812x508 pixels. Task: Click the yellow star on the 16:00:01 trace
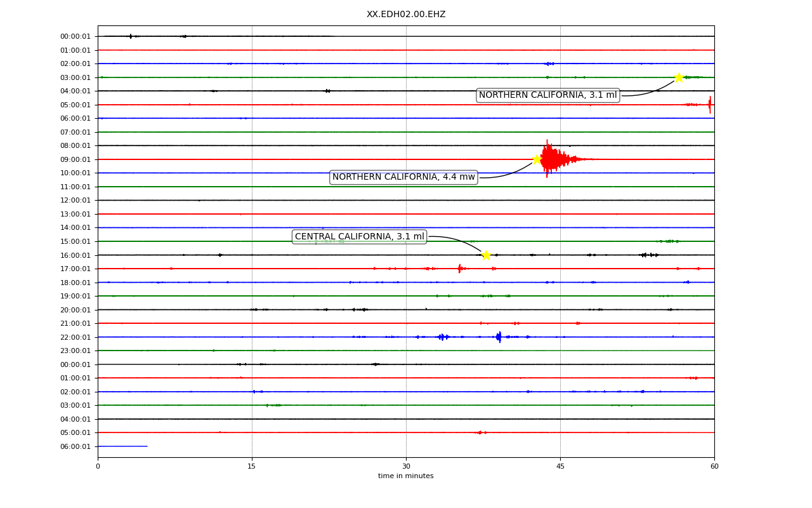[x=486, y=255]
